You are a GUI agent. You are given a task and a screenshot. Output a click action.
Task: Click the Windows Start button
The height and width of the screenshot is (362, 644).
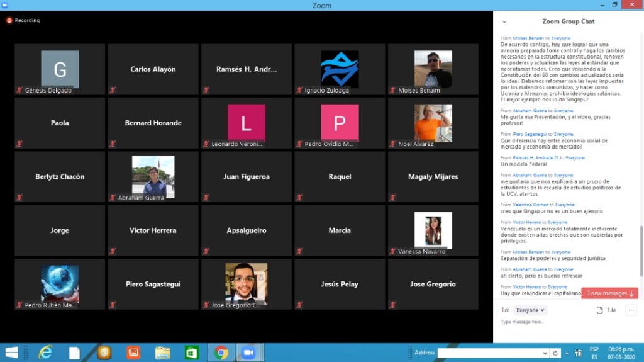point(11,353)
